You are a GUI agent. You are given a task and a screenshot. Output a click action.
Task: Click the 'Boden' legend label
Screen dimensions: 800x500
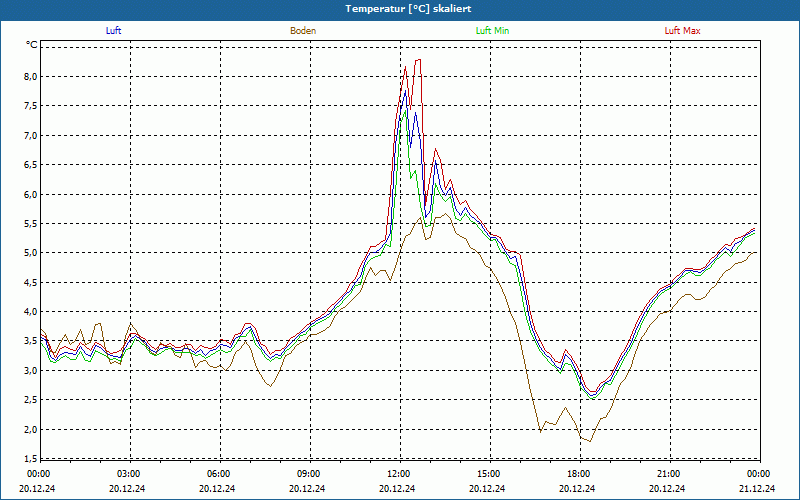303,31
